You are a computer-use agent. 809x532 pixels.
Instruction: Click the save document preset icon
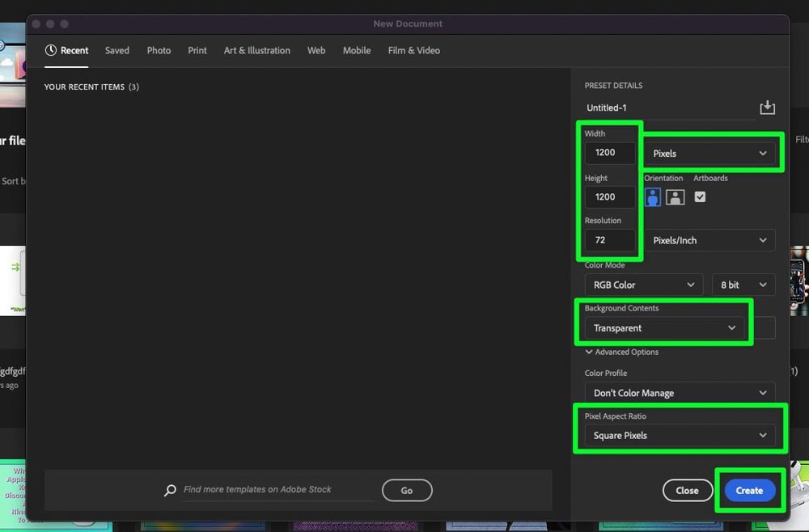(767, 106)
